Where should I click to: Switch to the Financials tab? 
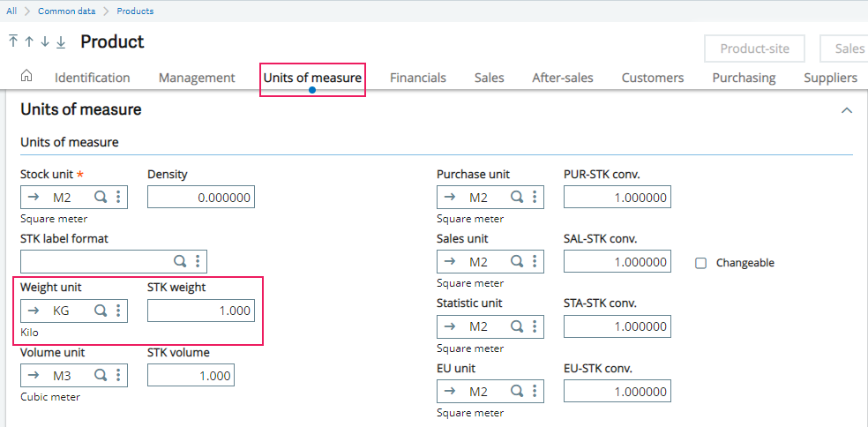pyautogui.click(x=418, y=78)
